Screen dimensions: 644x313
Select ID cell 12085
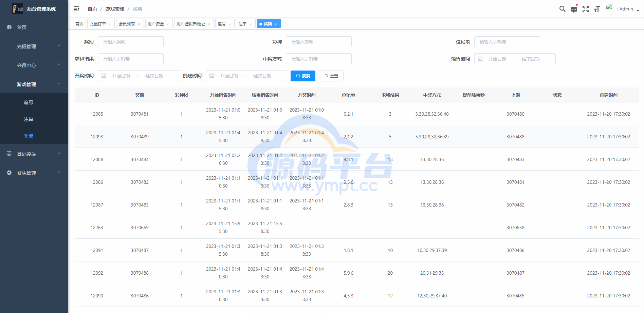point(97,114)
